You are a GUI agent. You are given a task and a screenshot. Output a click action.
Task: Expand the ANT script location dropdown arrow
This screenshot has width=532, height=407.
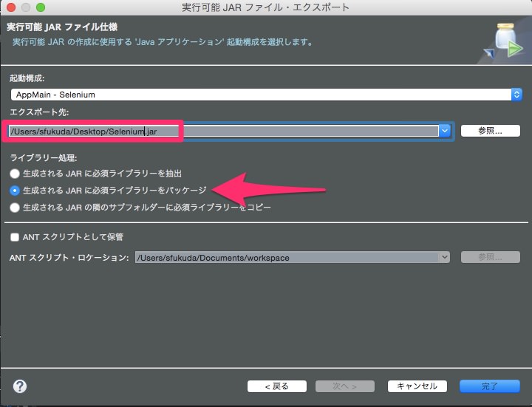pyautogui.click(x=444, y=257)
